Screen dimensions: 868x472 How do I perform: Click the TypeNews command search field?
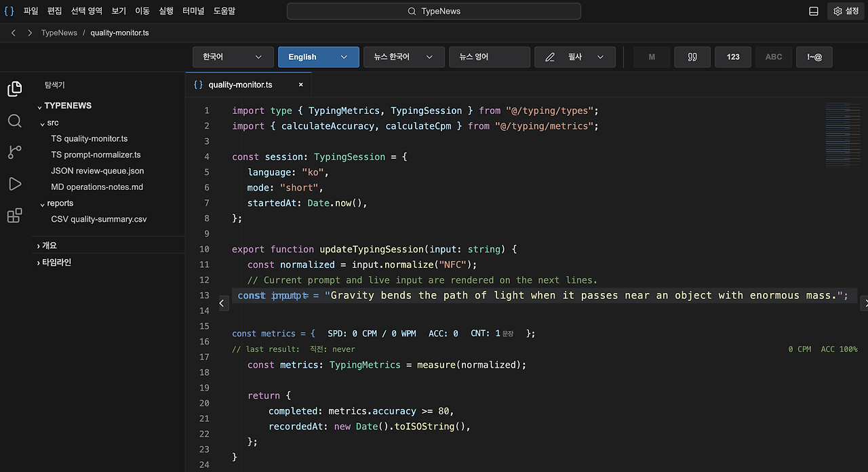click(434, 11)
